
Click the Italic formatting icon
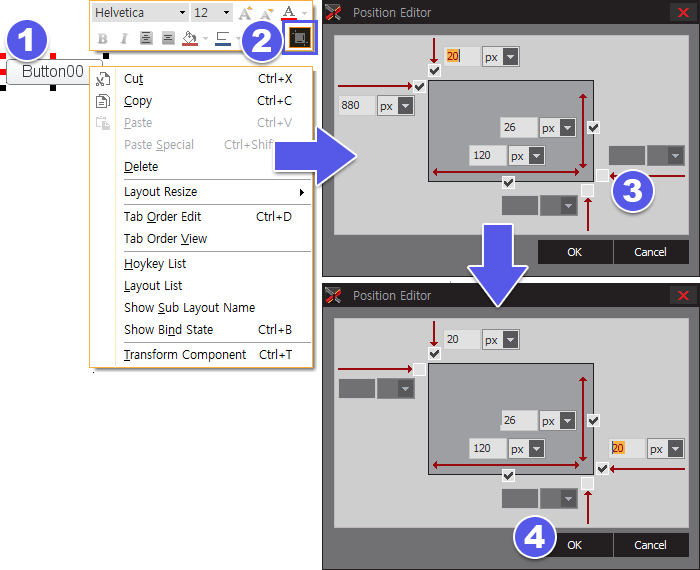(x=123, y=39)
